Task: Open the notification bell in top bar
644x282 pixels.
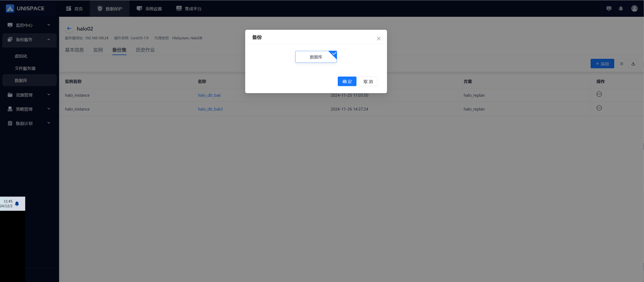Action: click(x=621, y=8)
